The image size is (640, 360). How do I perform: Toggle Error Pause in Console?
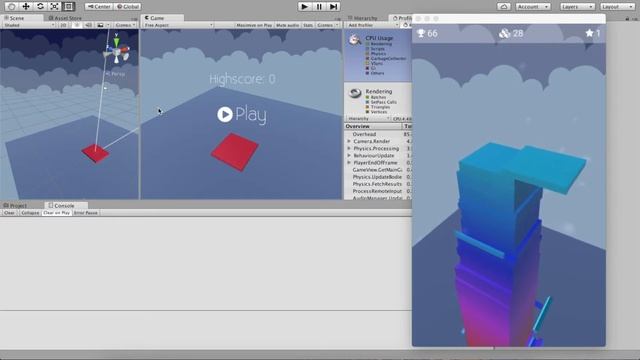(86, 213)
